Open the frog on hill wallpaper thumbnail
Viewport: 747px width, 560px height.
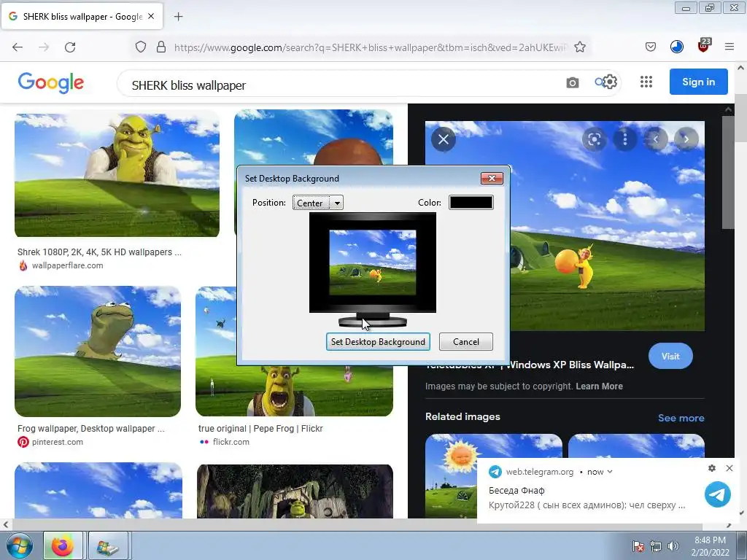[x=98, y=351]
